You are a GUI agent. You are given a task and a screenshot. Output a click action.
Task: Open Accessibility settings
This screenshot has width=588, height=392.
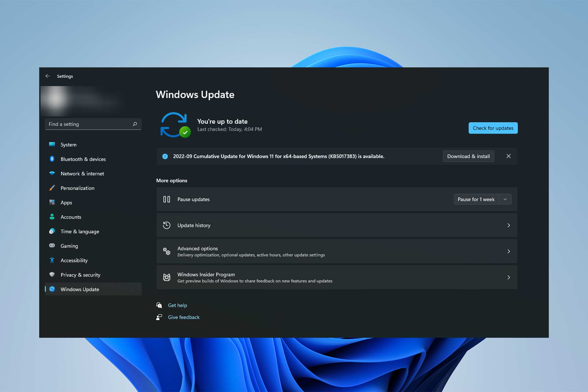93,260
